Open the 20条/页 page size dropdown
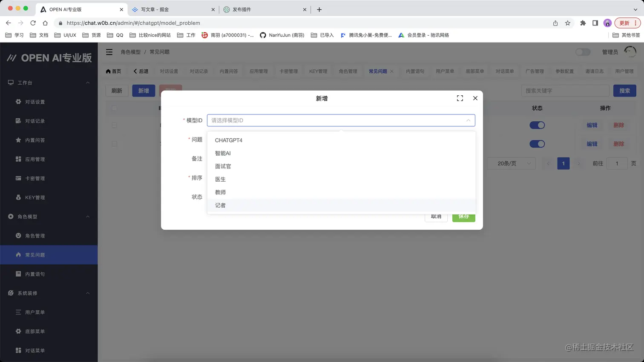Screen dimensions: 644x362 click(511, 163)
